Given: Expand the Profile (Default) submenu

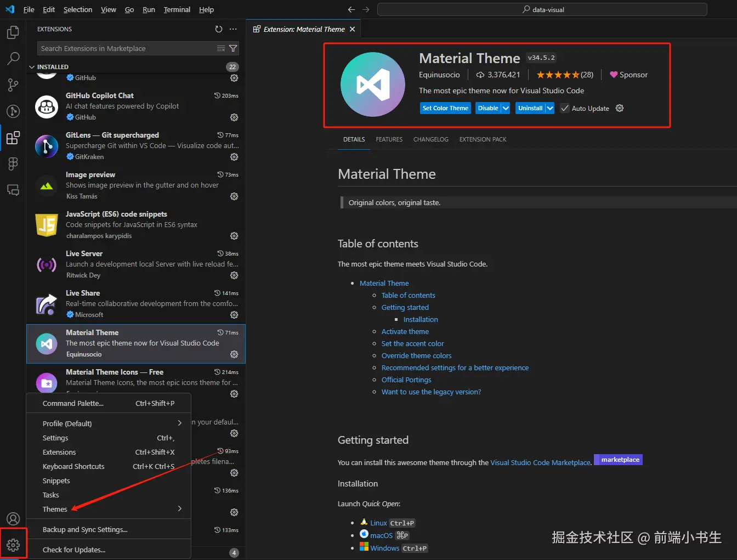Looking at the screenshot, I should click(109, 423).
